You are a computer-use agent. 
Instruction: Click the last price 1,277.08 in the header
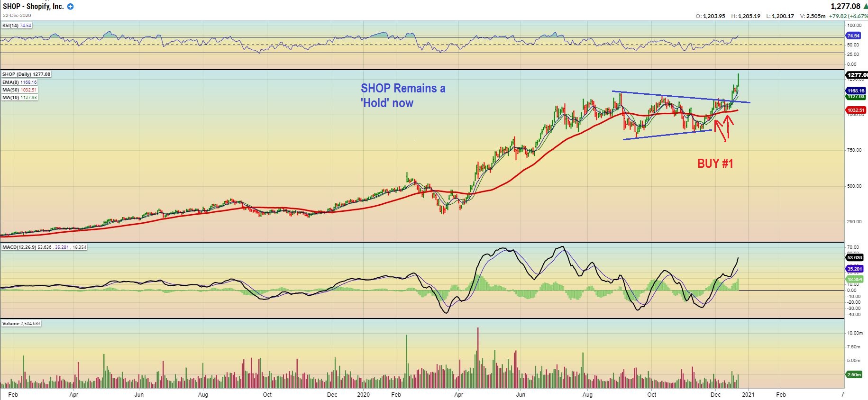tap(845, 7)
